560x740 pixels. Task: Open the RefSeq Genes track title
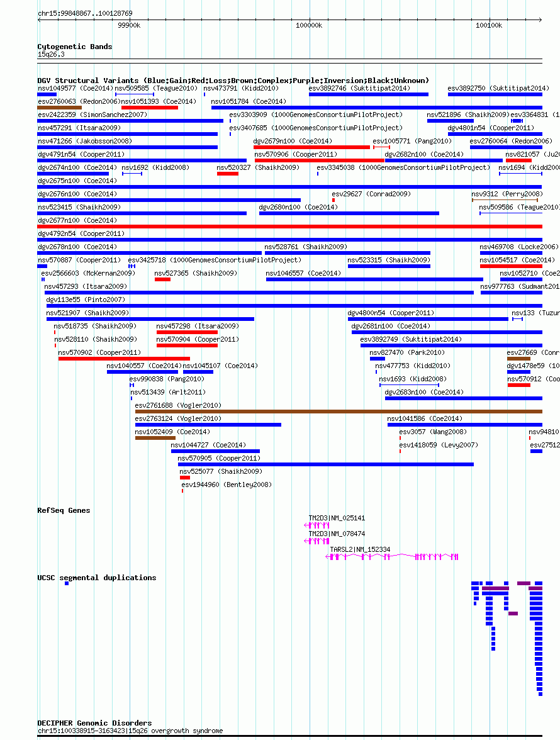[64, 510]
